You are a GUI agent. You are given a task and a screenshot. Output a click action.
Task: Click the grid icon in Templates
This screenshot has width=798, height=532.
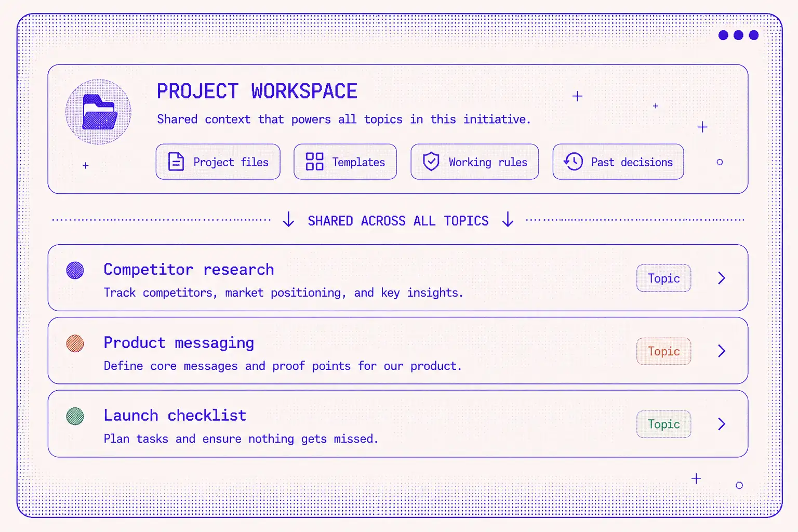(x=314, y=162)
